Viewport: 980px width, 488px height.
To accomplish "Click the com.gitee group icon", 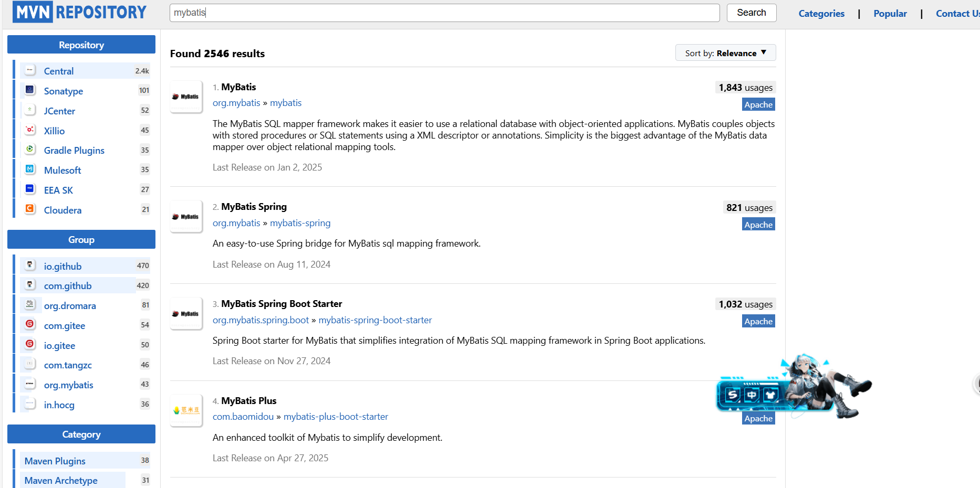I will click(30, 324).
